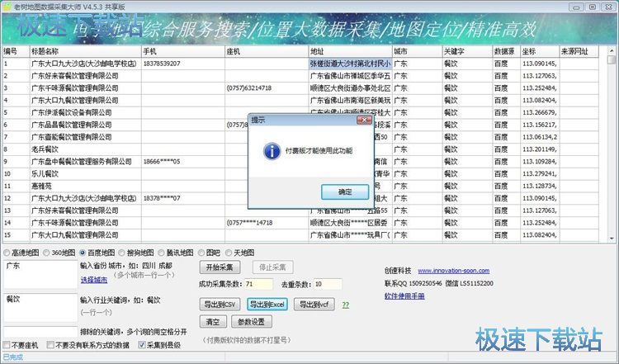Click 去重条数 field showing 10
The width and height of the screenshot is (619, 364).
coord(328,284)
